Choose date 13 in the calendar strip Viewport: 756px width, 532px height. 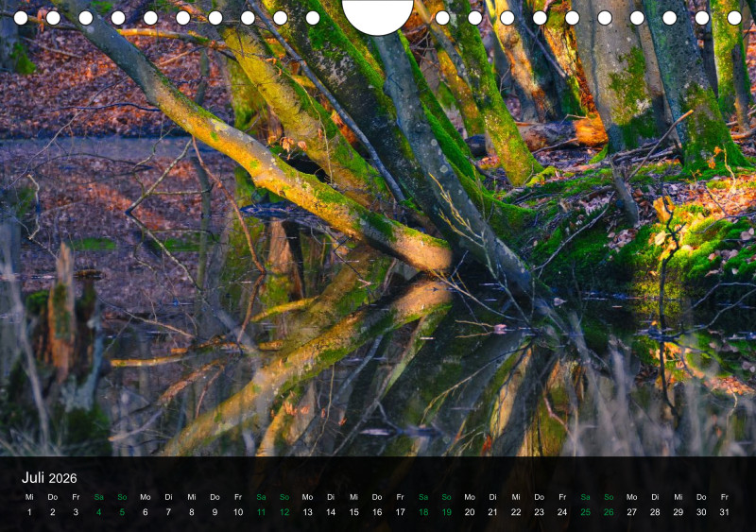pos(307,512)
